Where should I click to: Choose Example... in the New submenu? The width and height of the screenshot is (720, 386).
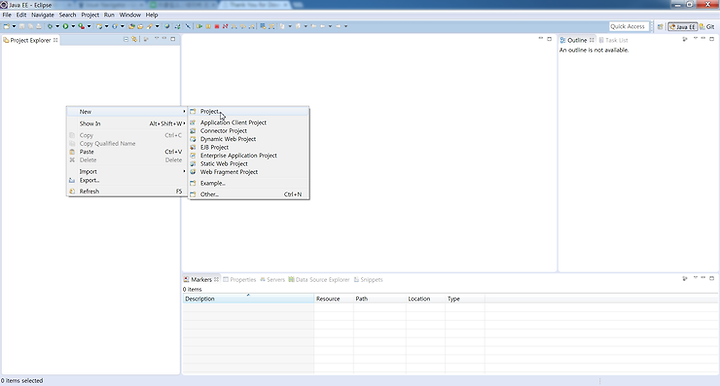pyautogui.click(x=248, y=183)
